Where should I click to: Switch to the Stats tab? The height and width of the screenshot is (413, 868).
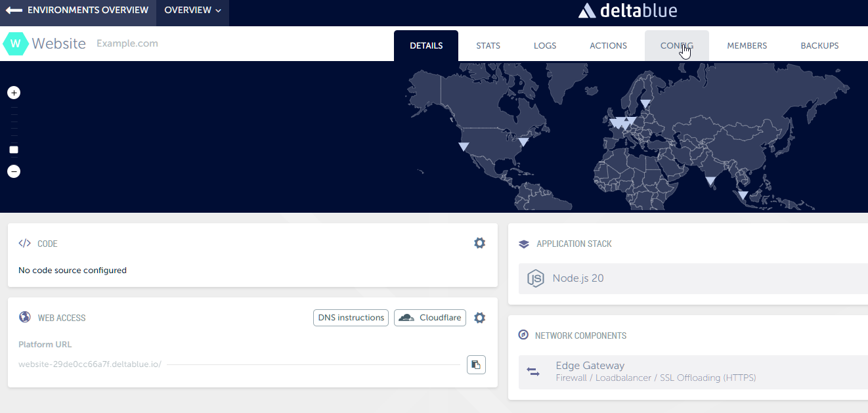click(x=488, y=46)
